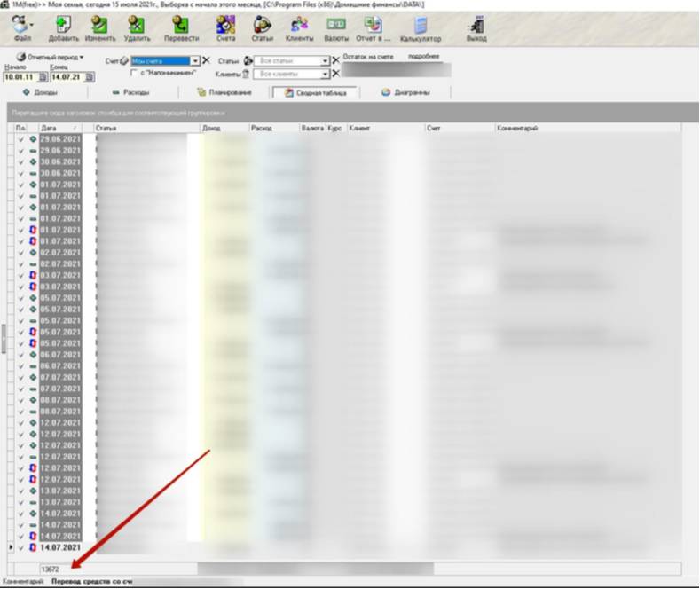Image resolution: width=700 pixels, height=589 pixels.
Task: Click the Выход (Exit) icon
Action: (476, 27)
